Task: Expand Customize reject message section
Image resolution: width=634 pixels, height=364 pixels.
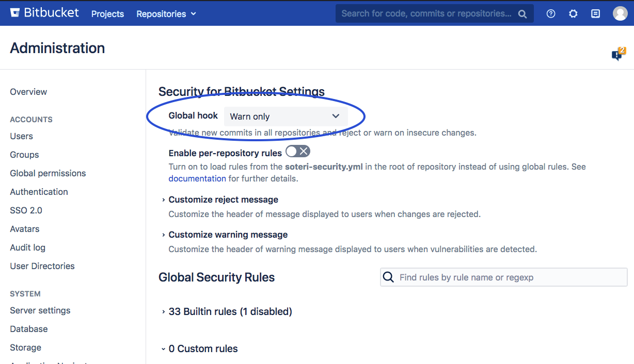Action: coord(223,200)
